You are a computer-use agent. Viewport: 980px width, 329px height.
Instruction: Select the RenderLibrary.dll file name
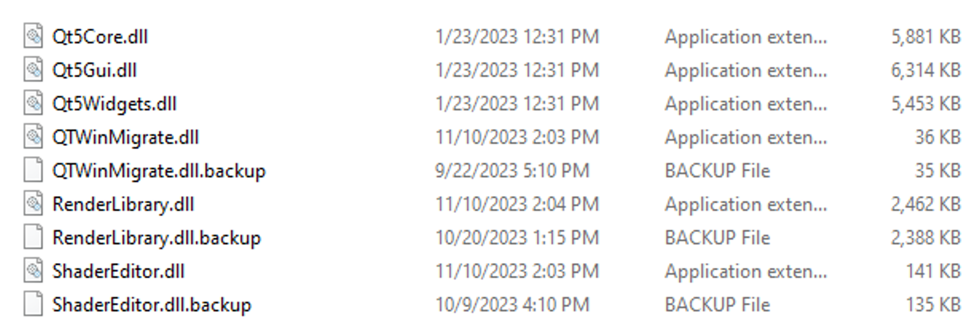click(x=123, y=204)
